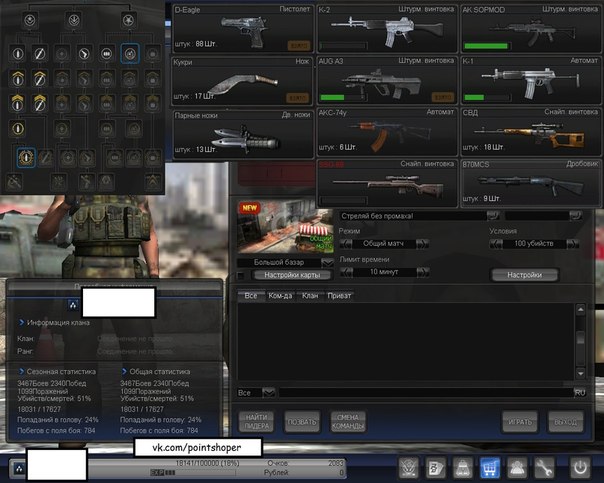
Task: Pick the single-bullet skill with double gold chevrons
Action: [x=18, y=103]
